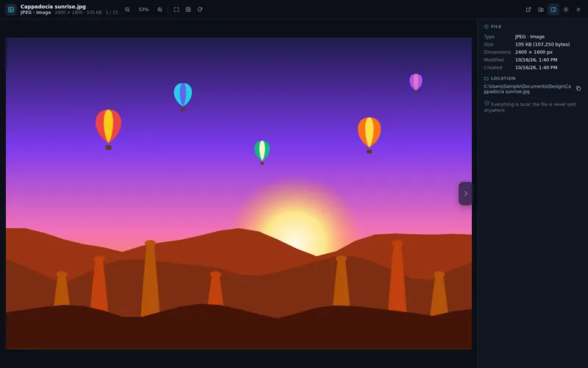Click the image viewer app logo icon

point(11,10)
